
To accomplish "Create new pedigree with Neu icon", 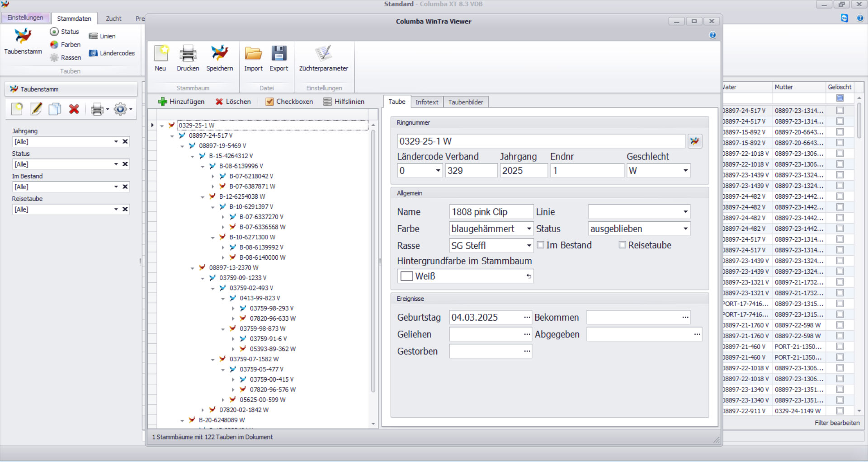I will click(160, 54).
